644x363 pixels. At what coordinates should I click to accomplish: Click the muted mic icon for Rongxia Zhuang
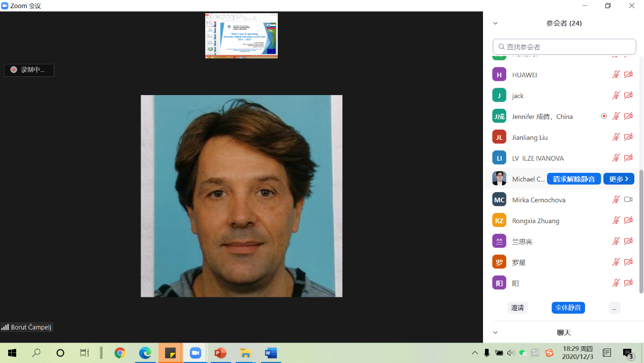coord(616,221)
